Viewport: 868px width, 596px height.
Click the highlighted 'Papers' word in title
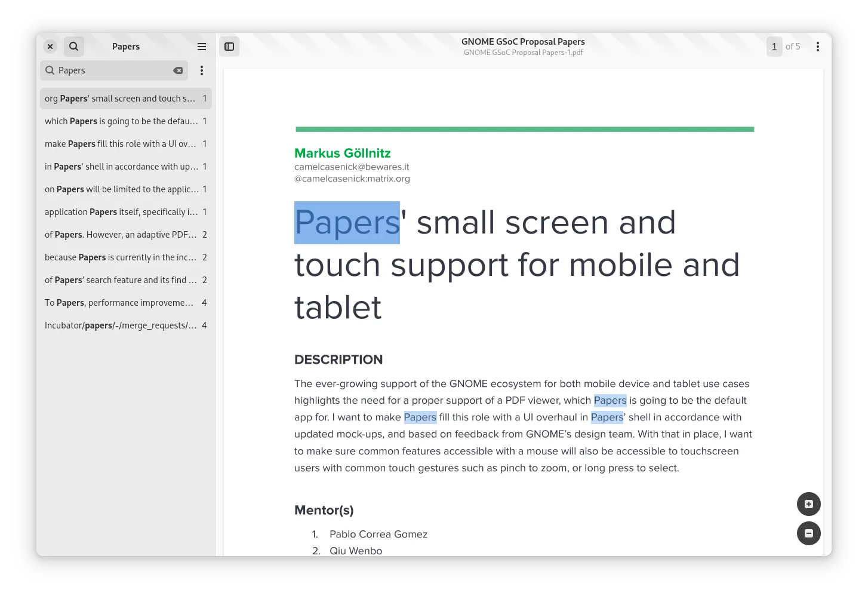point(347,223)
